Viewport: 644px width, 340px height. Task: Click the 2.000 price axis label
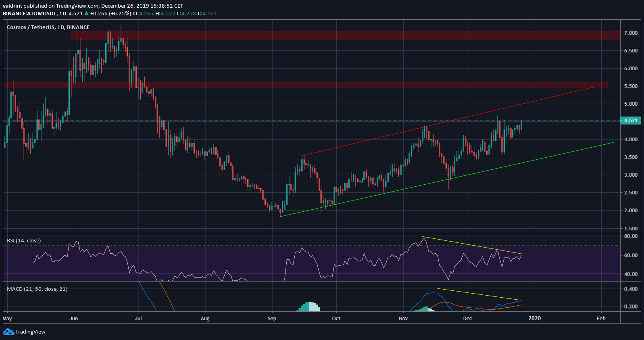[x=631, y=210]
